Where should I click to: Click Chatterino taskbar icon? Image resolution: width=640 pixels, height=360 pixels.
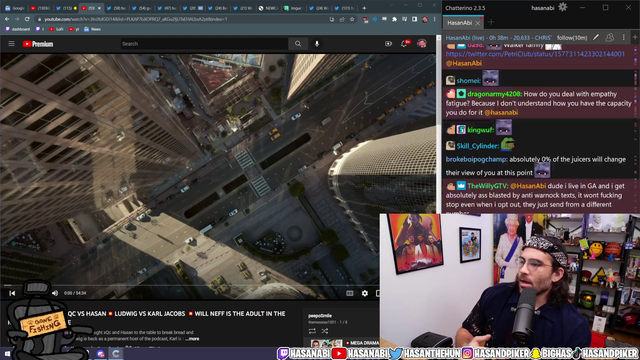point(116,353)
